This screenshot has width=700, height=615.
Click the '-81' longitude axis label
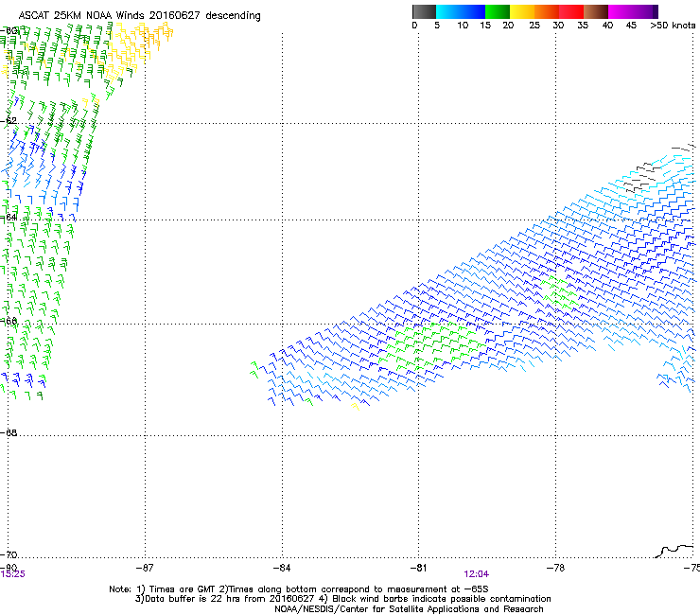tap(418, 568)
